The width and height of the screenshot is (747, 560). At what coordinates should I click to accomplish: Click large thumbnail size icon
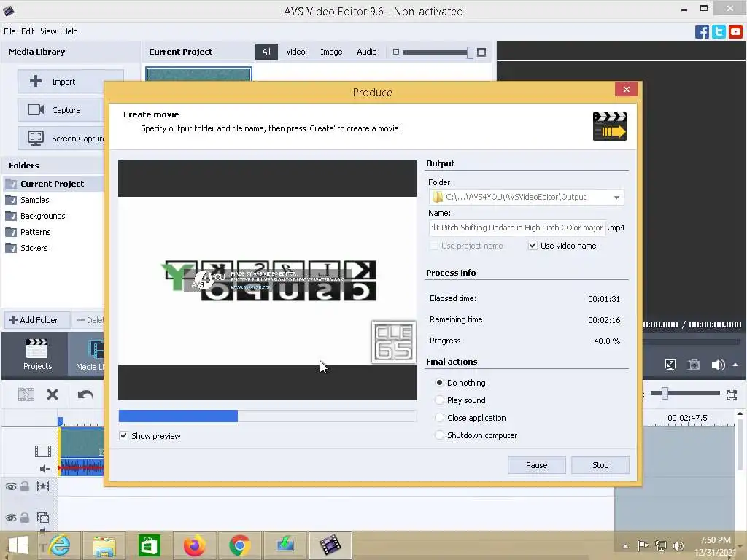(x=481, y=52)
